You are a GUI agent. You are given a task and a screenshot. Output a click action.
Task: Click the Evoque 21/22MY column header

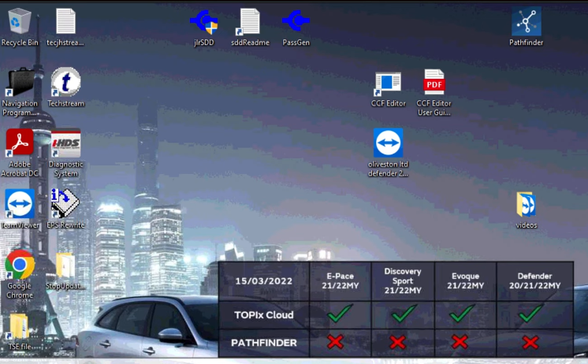click(x=465, y=281)
